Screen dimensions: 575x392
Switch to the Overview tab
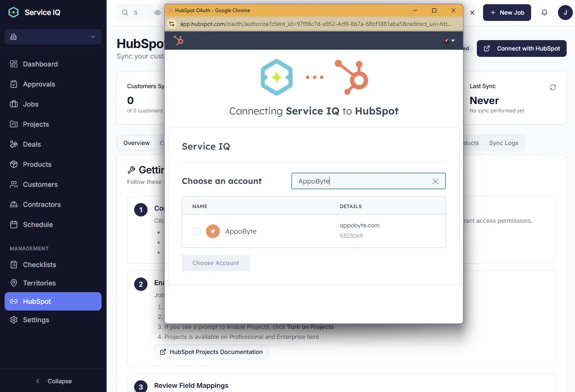coord(136,143)
